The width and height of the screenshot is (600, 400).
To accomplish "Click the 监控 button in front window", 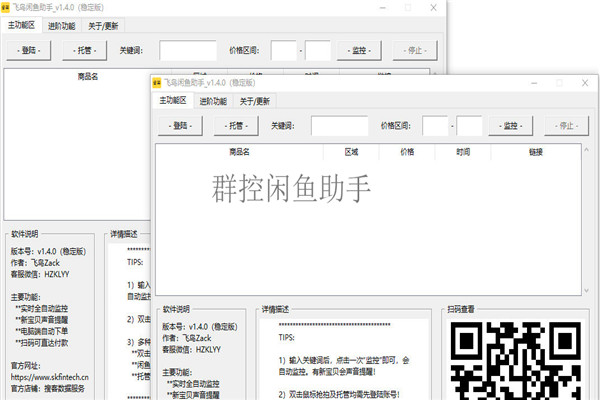I will point(510,126).
